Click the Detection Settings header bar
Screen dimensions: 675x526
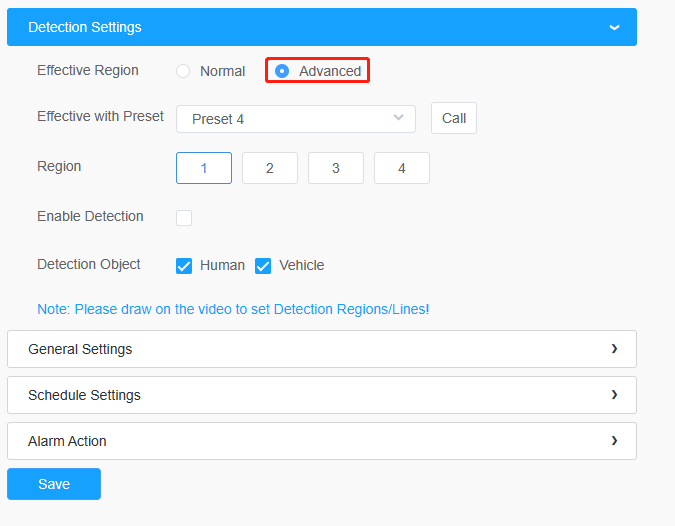tap(322, 27)
